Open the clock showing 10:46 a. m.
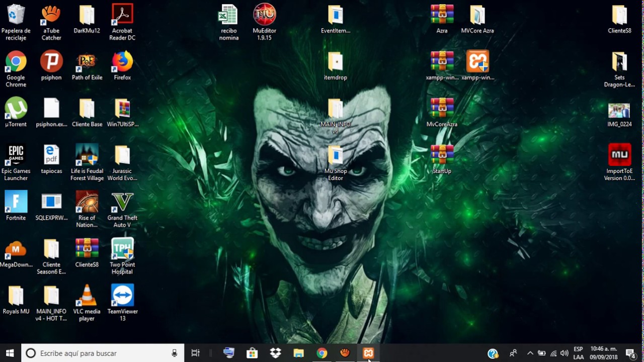This screenshot has height=362, width=644. coord(604,353)
